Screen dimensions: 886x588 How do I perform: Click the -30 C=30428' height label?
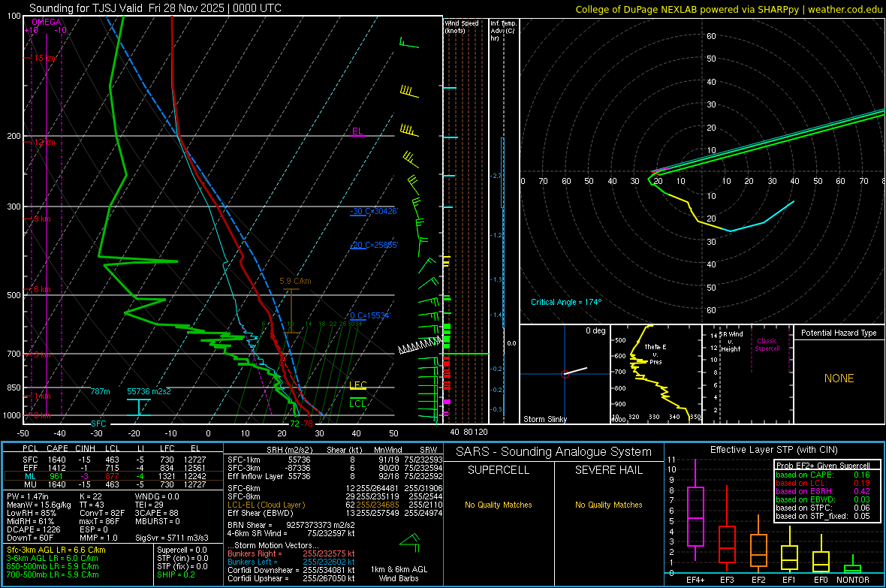coord(374,211)
